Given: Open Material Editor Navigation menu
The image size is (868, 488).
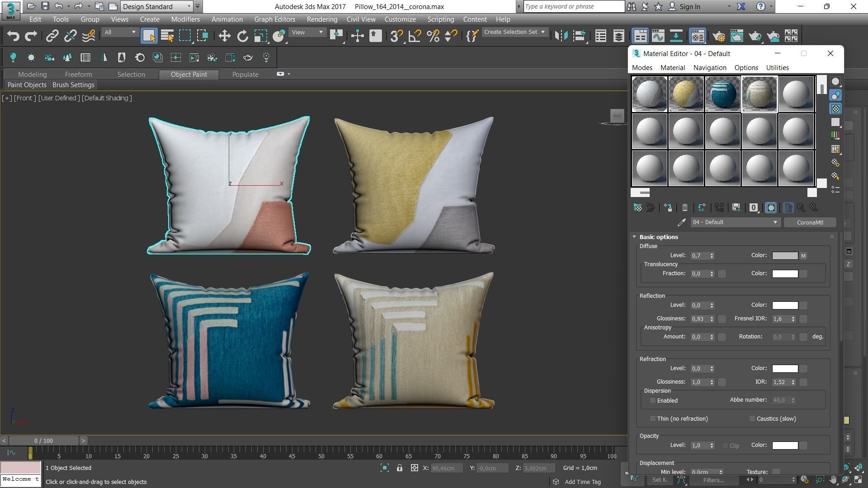Looking at the screenshot, I should (x=710, y=68).
